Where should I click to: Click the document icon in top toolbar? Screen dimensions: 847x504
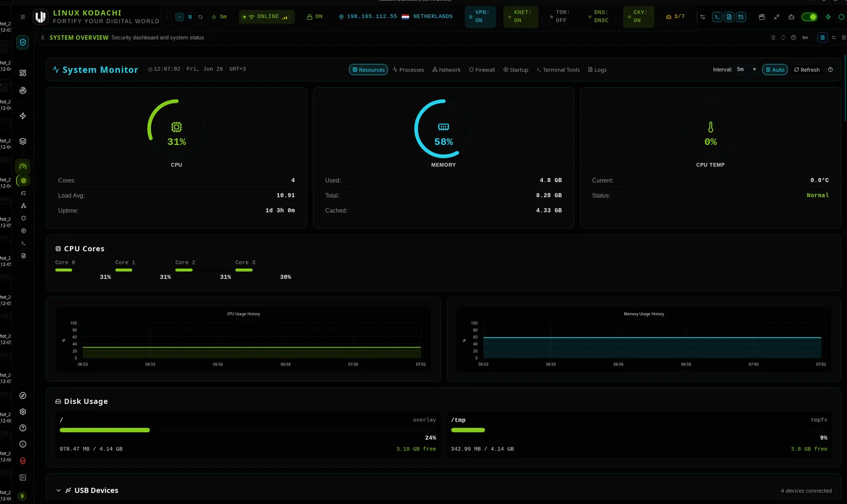tap(729, 17)
